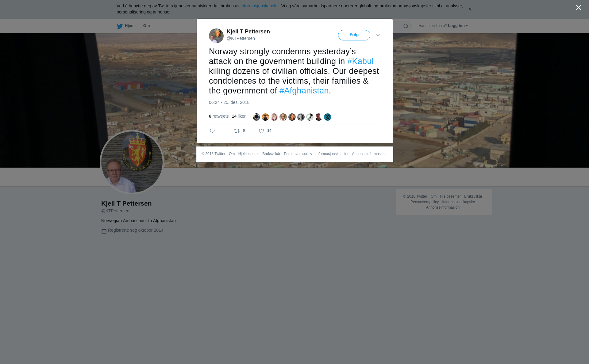The height and width of the screenshot is (364, 589).
Task: Click the large profile picture
Action: [132, 162]
